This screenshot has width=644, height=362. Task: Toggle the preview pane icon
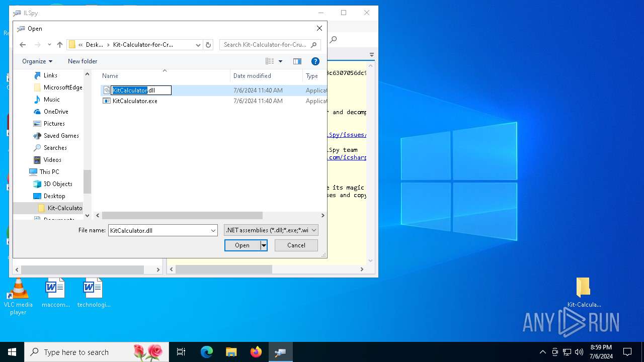tap(297, 61)
